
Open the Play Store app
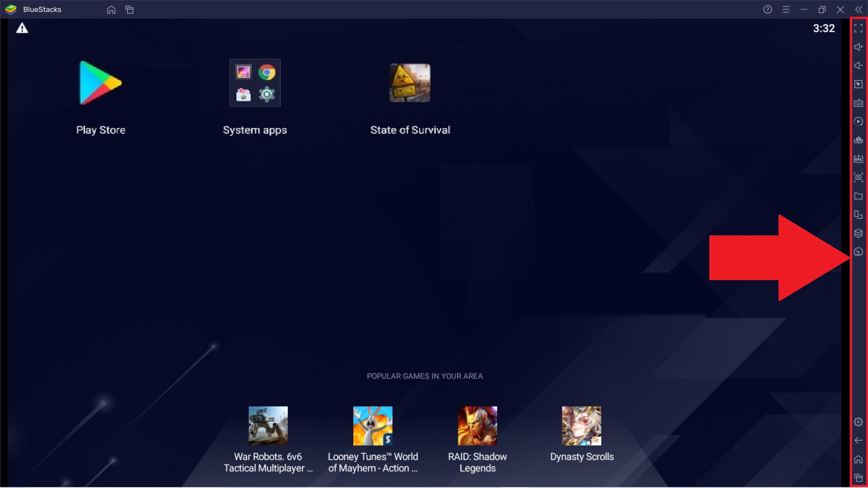click(101, 83)
